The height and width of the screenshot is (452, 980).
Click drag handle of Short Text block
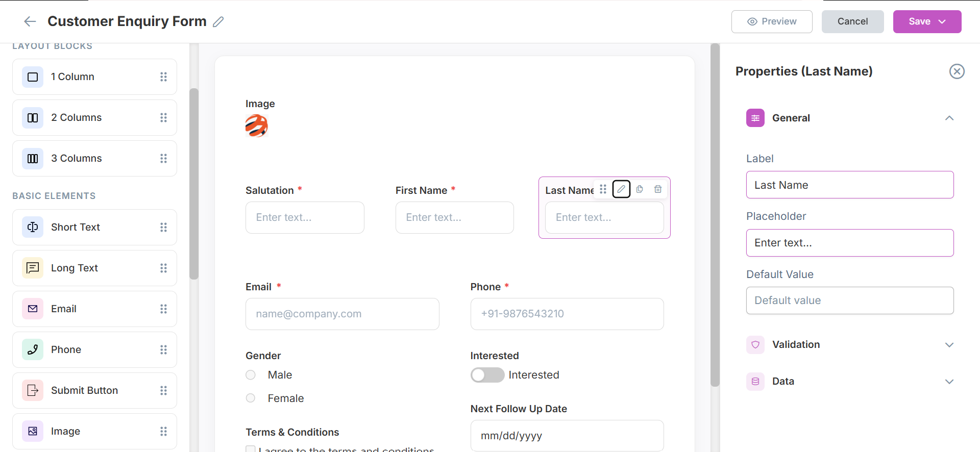[x=163, y=227]
